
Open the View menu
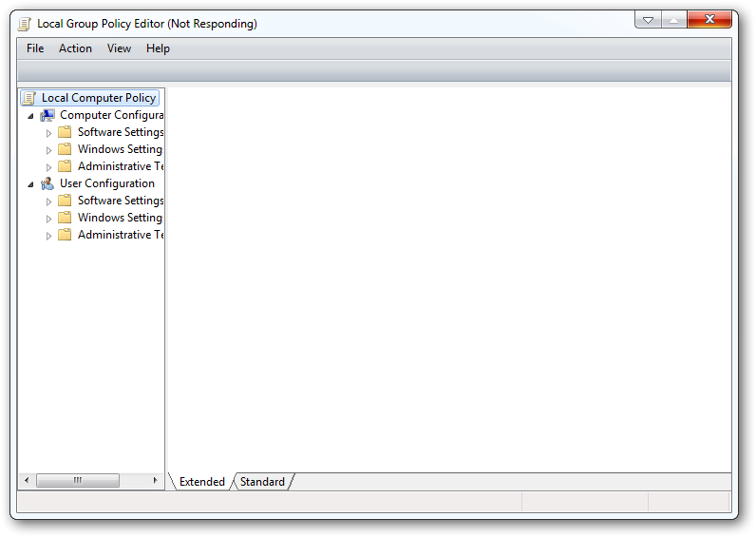(x=119, y=48)
